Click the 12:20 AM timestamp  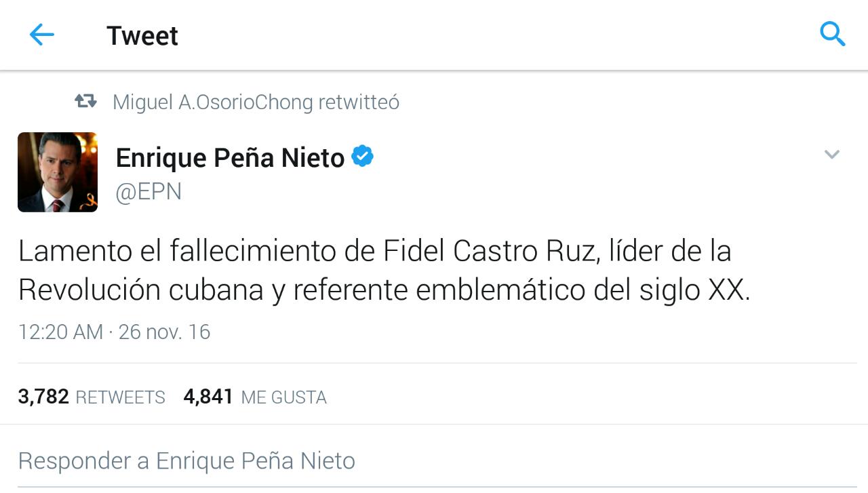pos(60,332)
